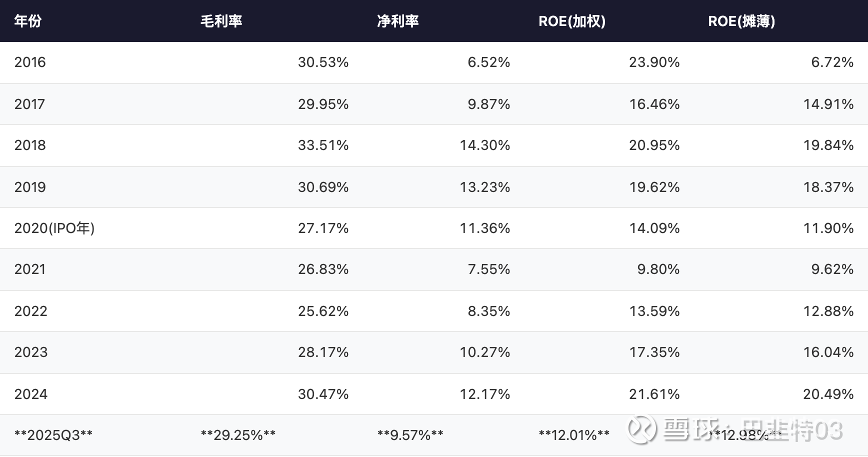Select 2022 gross margin value 25.62%
Screen dimensions: 868x457
click(x=323, y=311)
